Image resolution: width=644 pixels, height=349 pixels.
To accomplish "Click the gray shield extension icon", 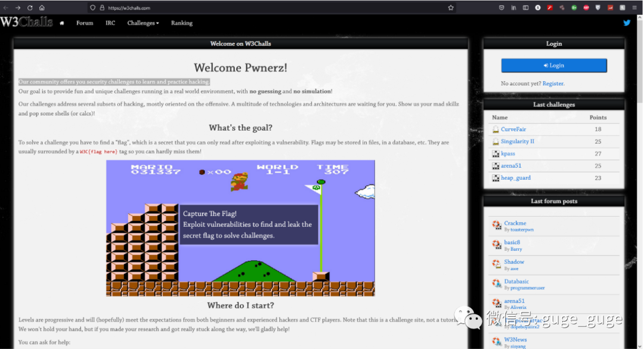I will point(598,8).
